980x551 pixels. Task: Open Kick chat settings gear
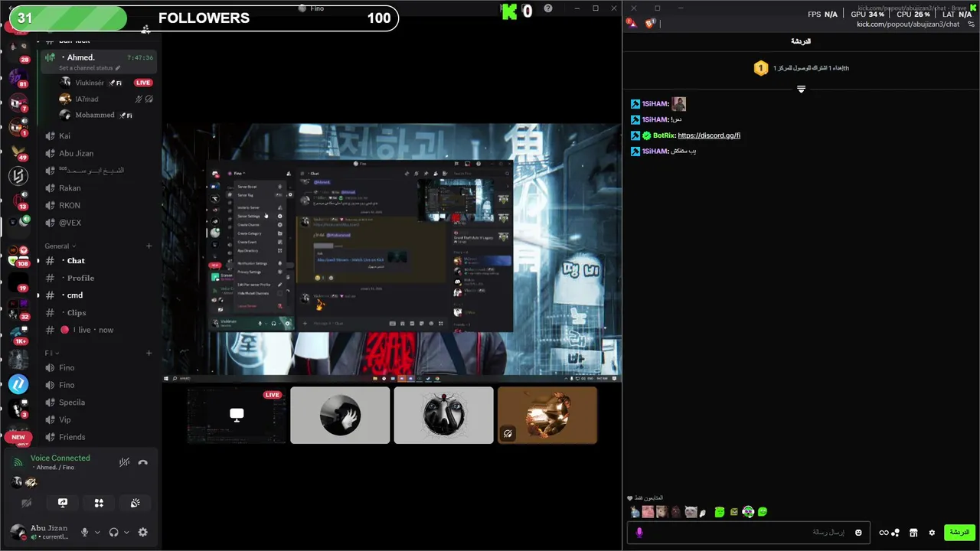coord(932,533)
